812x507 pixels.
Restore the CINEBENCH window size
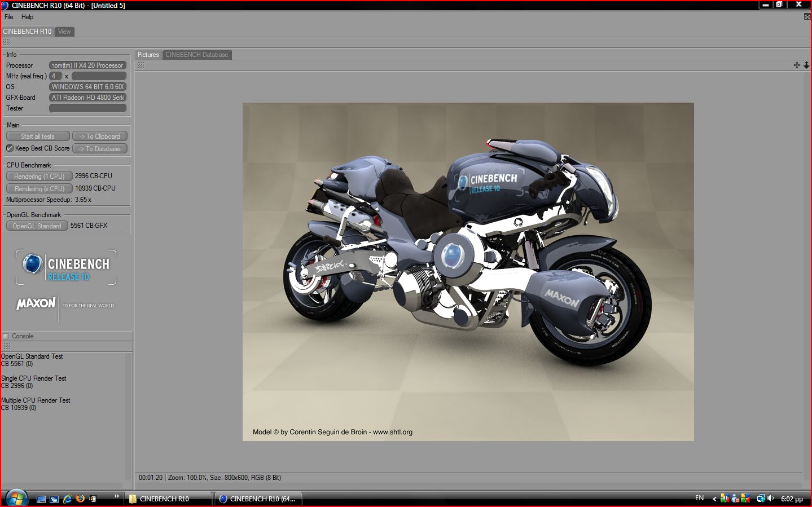pos(779,5)
